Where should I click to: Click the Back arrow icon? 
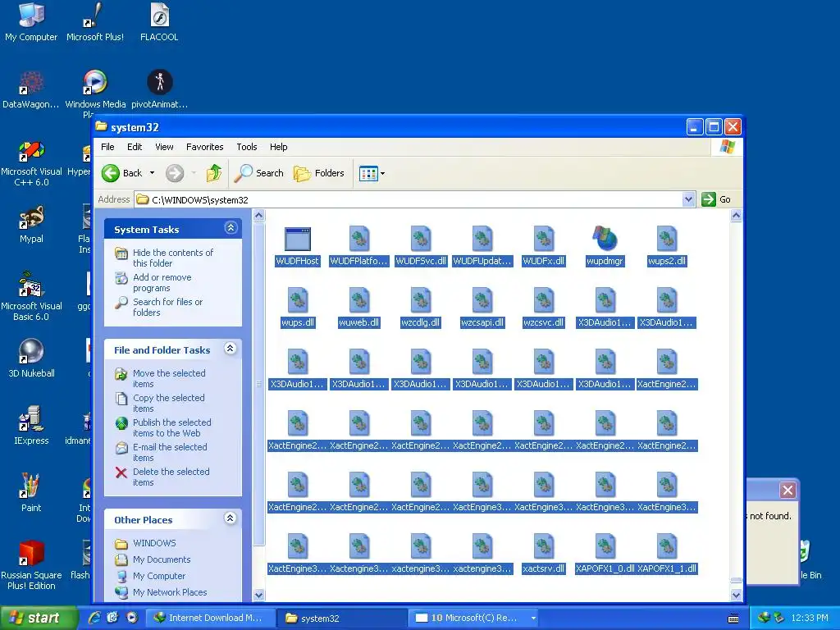[x=111, y=173]
